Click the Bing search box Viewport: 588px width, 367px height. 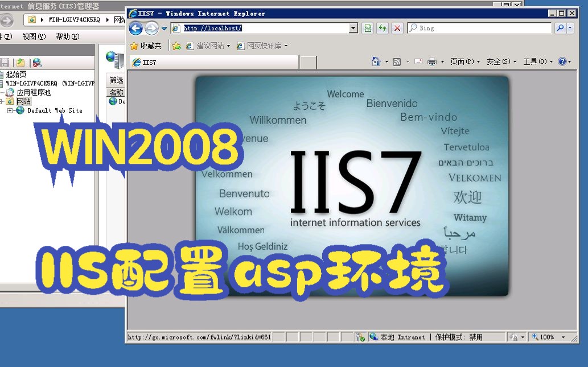[480, 28]
